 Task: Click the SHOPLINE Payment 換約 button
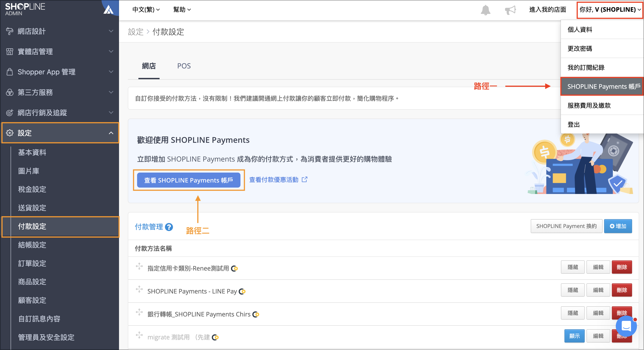(x=566, y=226)
